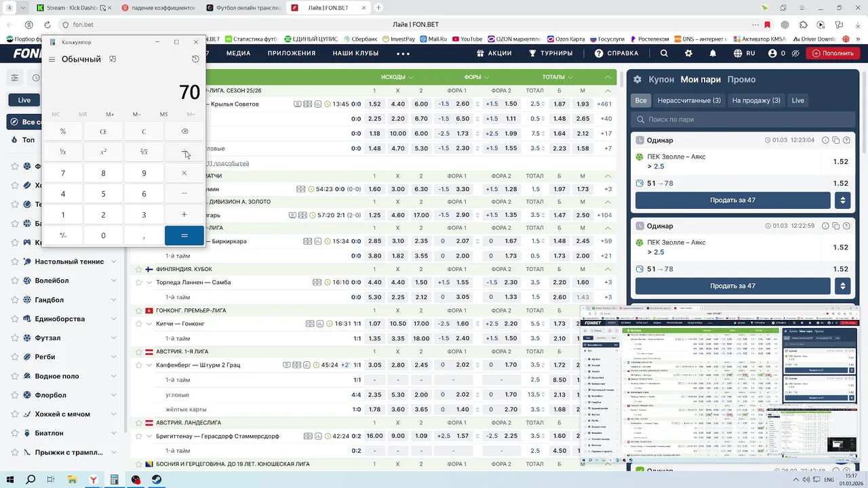Select Нерассчитанные (3) filter tab
This screenshot has height=488, width=868.
point(689,100)
